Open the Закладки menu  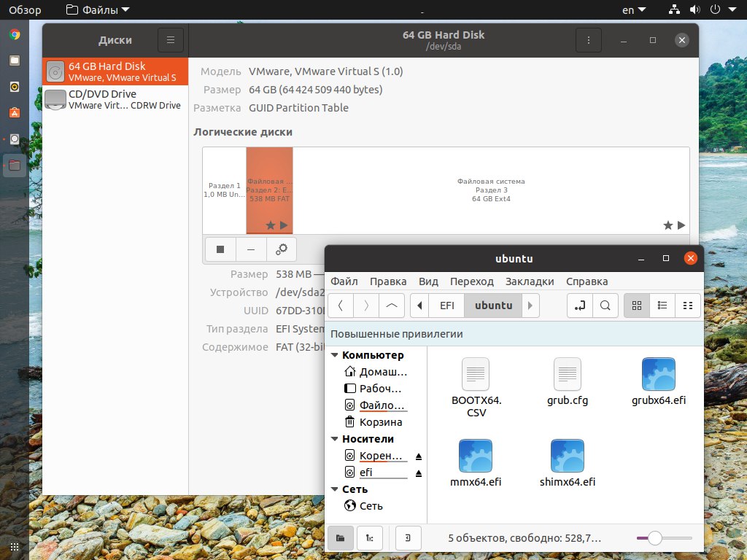tap(530, 281)
